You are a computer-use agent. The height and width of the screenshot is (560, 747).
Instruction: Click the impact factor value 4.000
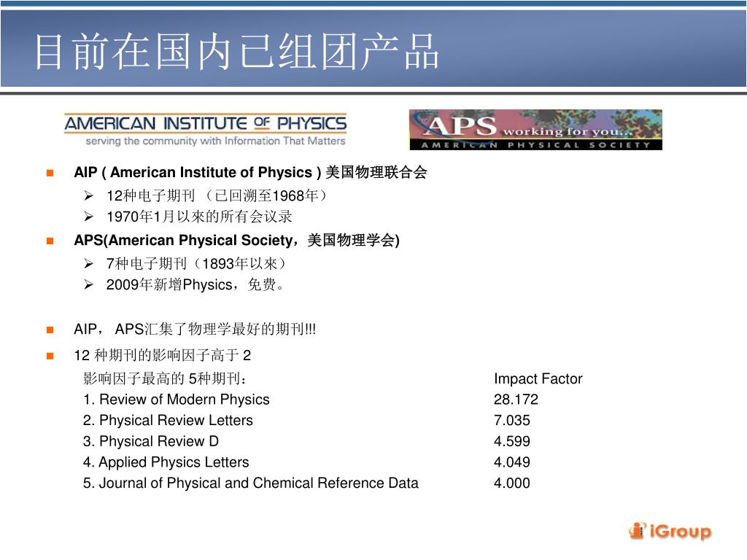click(511, 483)
